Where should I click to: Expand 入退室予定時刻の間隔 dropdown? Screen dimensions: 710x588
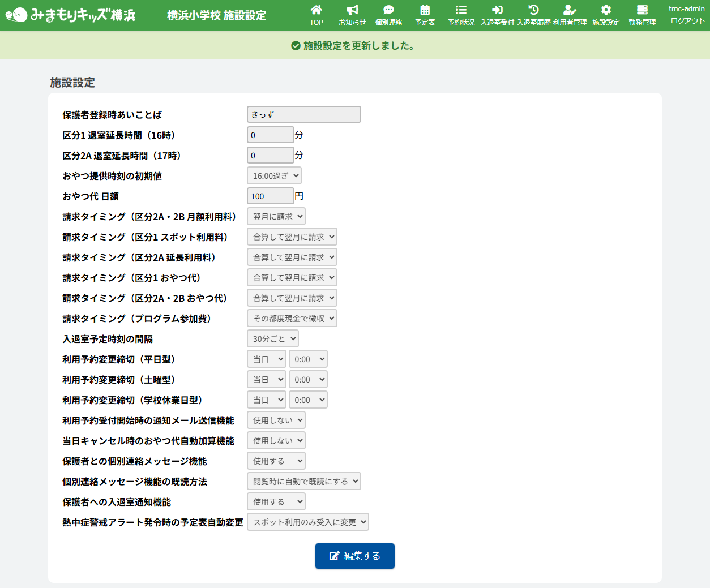273,339
